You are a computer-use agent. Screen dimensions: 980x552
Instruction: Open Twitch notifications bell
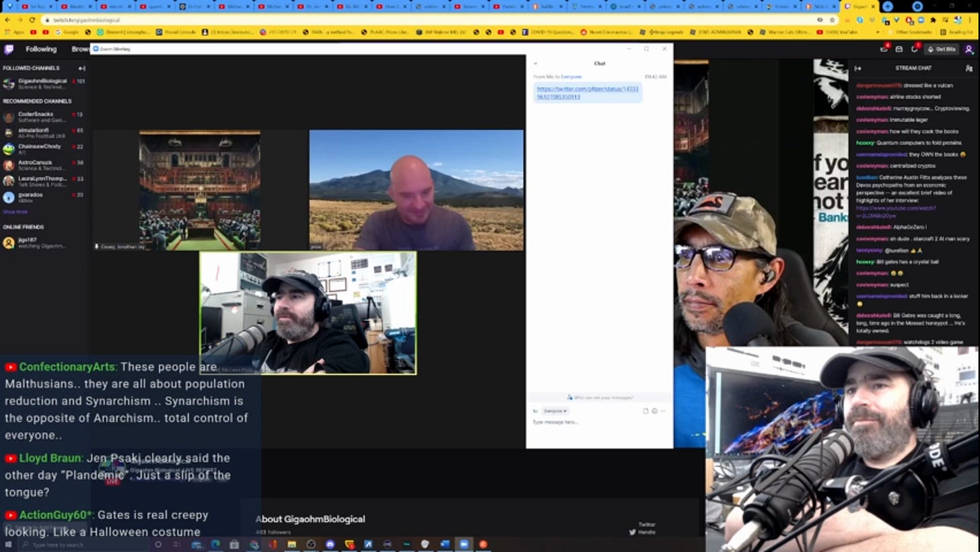coord(914,49)
